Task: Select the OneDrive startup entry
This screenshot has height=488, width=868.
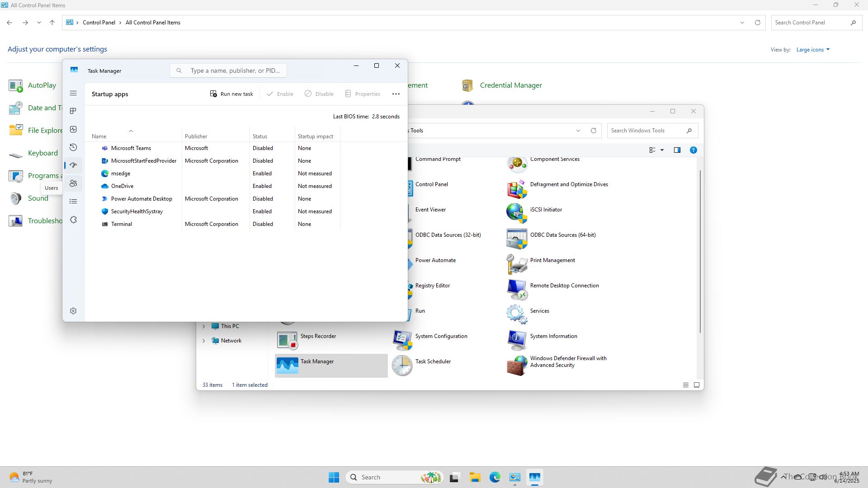Action: point(122,186)
